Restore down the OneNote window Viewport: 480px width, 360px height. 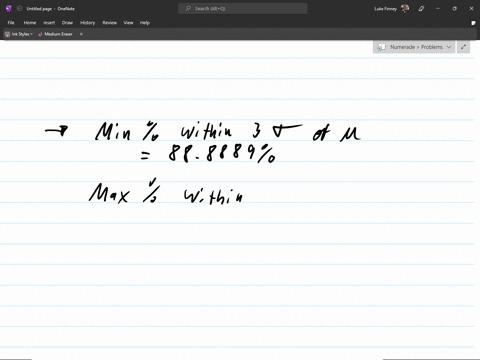click(454, 9)
